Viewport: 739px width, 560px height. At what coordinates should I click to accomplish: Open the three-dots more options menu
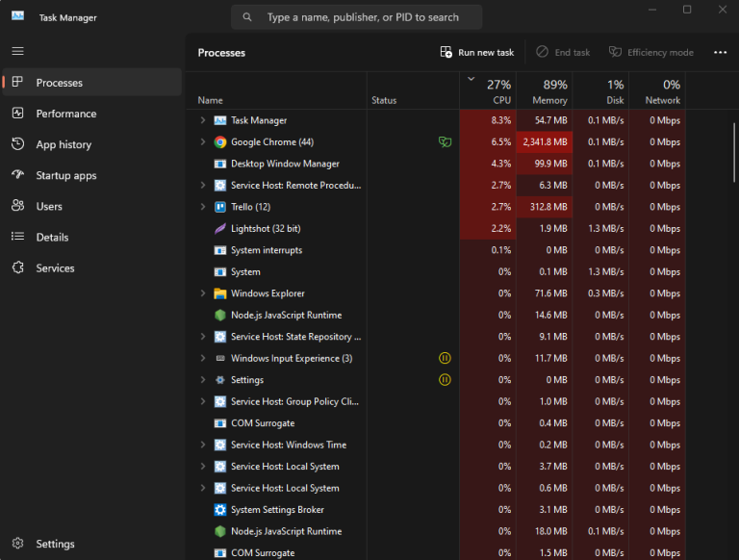click(720, 53)
